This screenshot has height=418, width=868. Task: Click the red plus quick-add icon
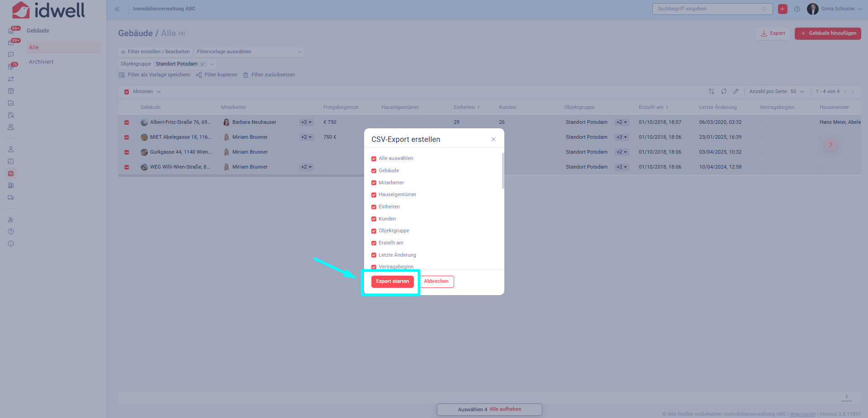click(x=783, y=9)
